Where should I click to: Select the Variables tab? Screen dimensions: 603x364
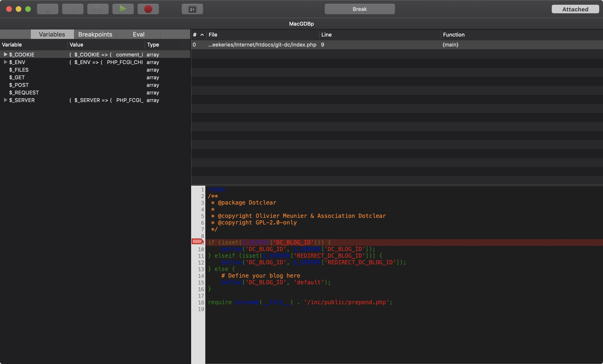pos(52,34)
